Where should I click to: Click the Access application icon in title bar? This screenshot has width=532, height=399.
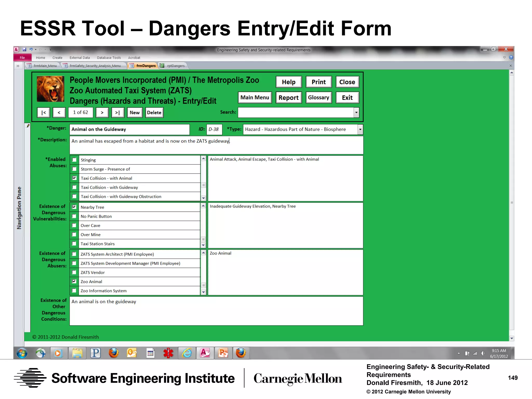(16, 49)
